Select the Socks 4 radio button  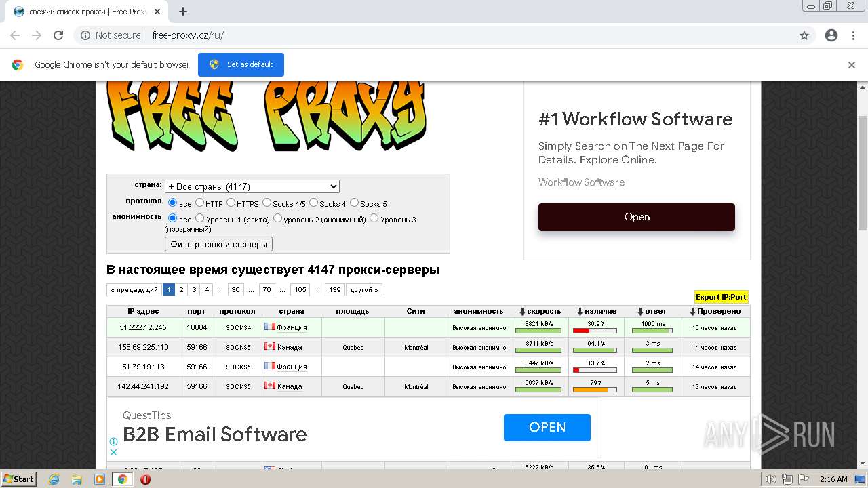[x=313, y=203]
